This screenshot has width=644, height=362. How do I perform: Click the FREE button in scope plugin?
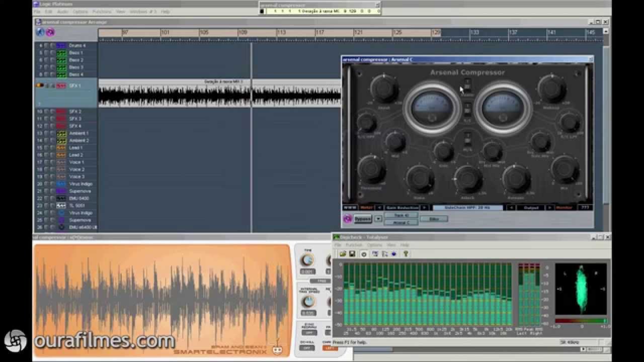pos(320,281)
